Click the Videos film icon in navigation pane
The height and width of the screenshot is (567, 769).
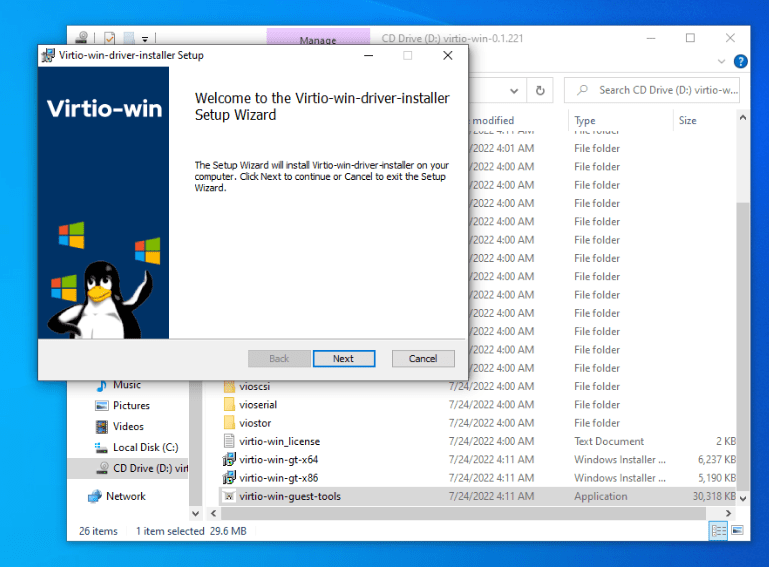click(x=102, y=427)
